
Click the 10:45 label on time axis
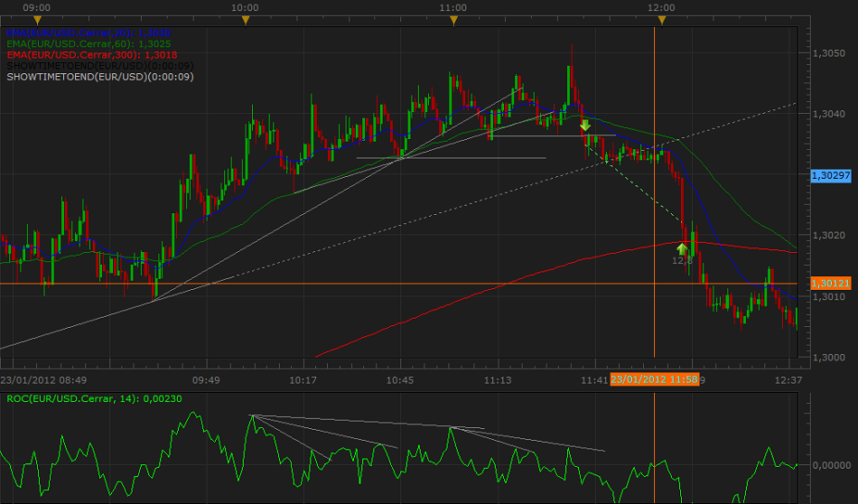pyautogui.click(x=400, y=380)
